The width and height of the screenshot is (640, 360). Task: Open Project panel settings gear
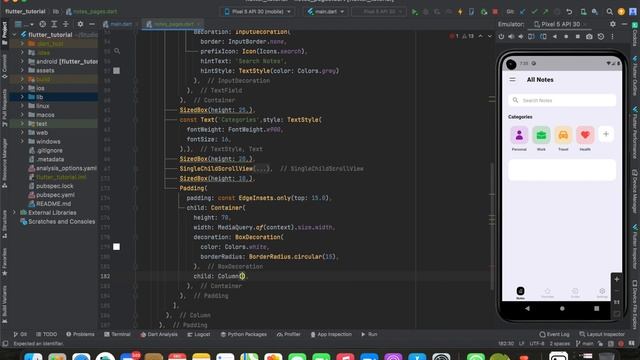[80, 24]
